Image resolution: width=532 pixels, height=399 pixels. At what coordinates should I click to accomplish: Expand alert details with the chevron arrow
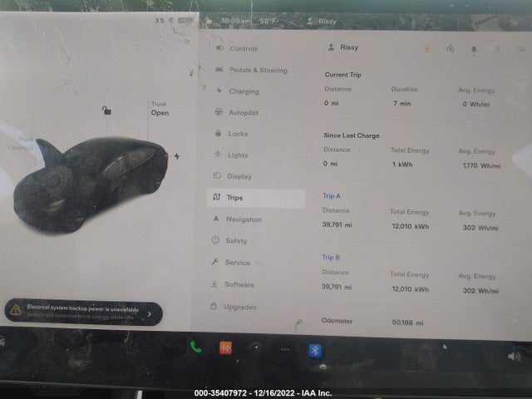pyautogui.click(x=150, y=314)
